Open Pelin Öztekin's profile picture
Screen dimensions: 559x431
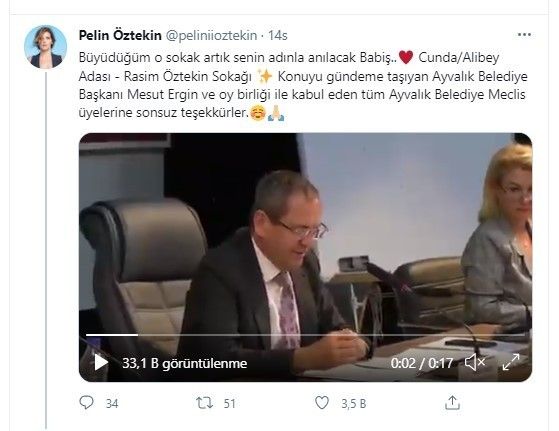tap(45, 47)
